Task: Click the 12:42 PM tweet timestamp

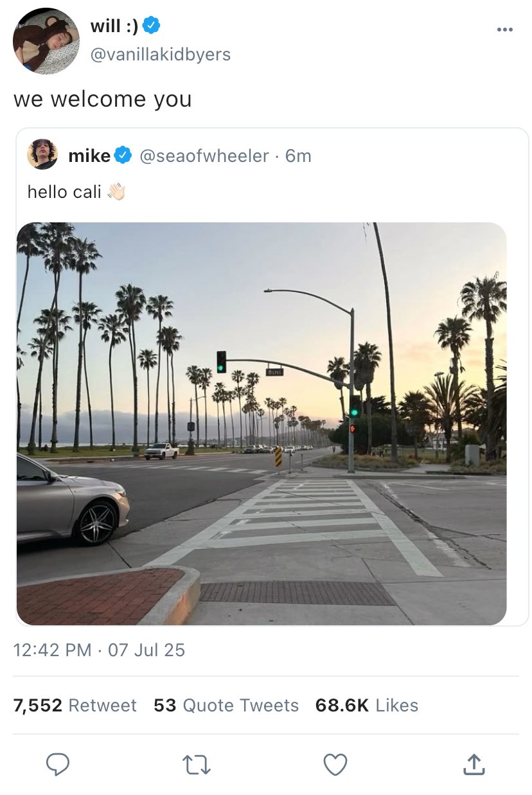Action: tap(52, 650)
